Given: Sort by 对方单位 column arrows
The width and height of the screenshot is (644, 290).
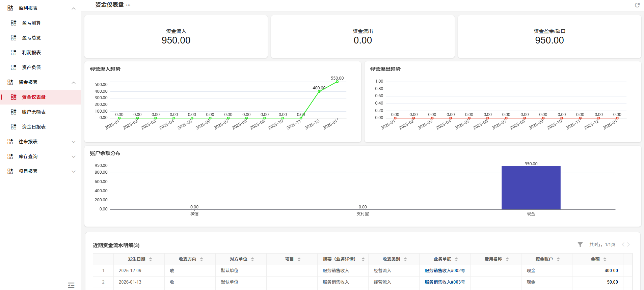Looking at the screenshot, I should 252,259.
